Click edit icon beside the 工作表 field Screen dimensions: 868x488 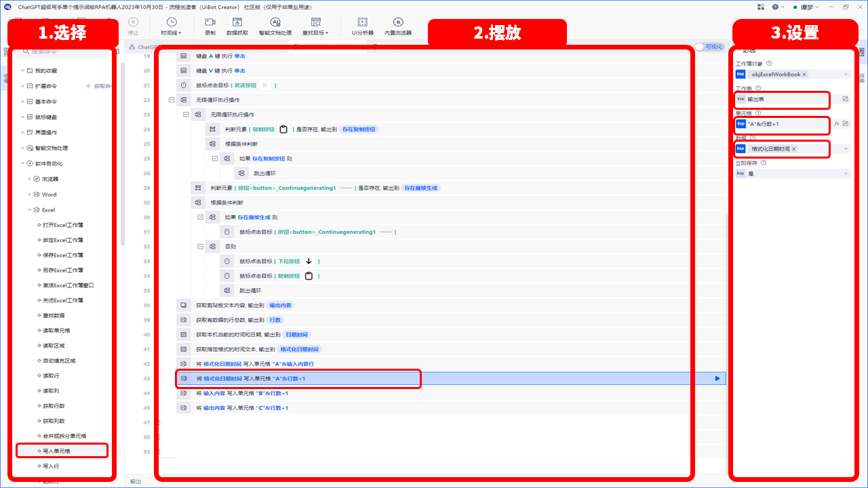coord(846,99)
